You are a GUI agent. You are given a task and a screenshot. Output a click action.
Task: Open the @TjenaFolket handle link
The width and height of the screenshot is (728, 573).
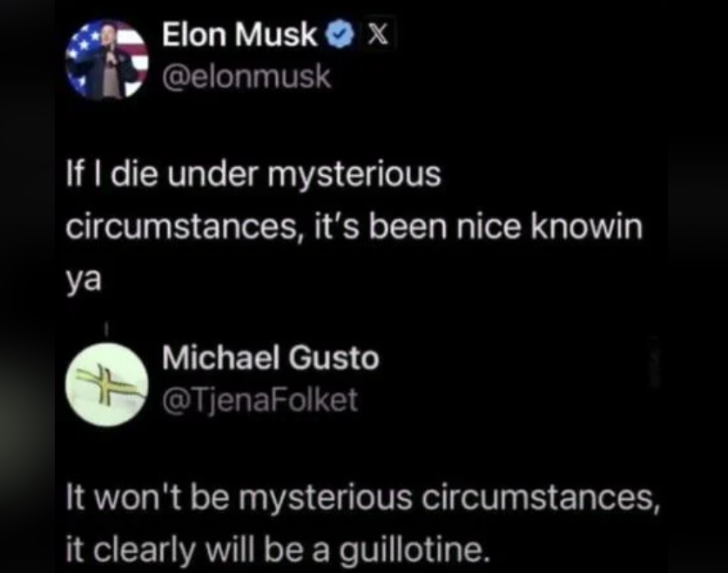coord(260,400)
